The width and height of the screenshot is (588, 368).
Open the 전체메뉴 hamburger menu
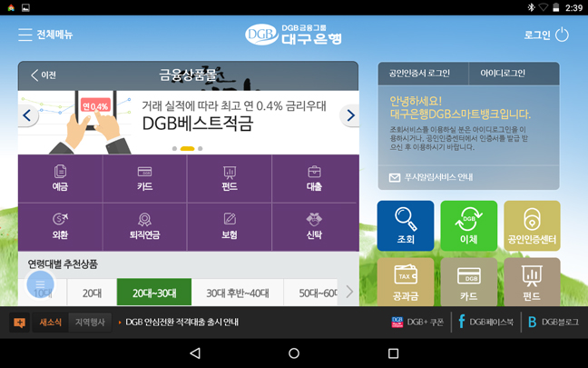[45, 35]
